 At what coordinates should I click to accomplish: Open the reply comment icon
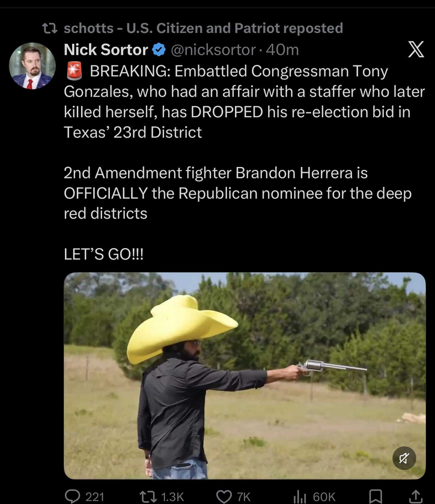(x=72, y=496)
